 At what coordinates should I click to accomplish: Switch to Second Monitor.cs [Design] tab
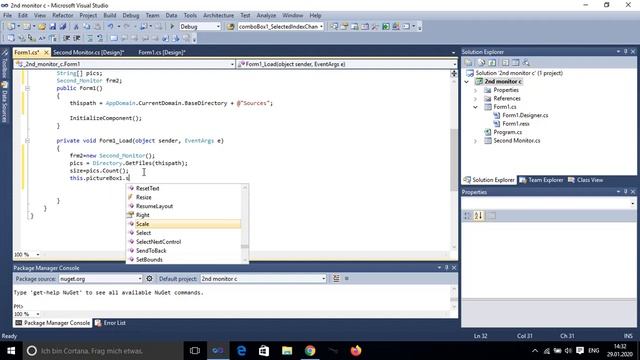pos(89,52)
